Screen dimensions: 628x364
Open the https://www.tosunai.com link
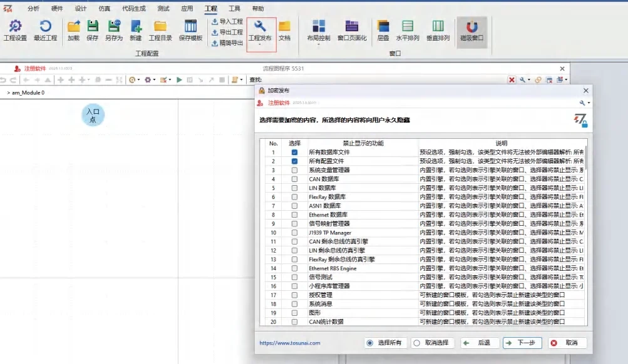(289, 343)
